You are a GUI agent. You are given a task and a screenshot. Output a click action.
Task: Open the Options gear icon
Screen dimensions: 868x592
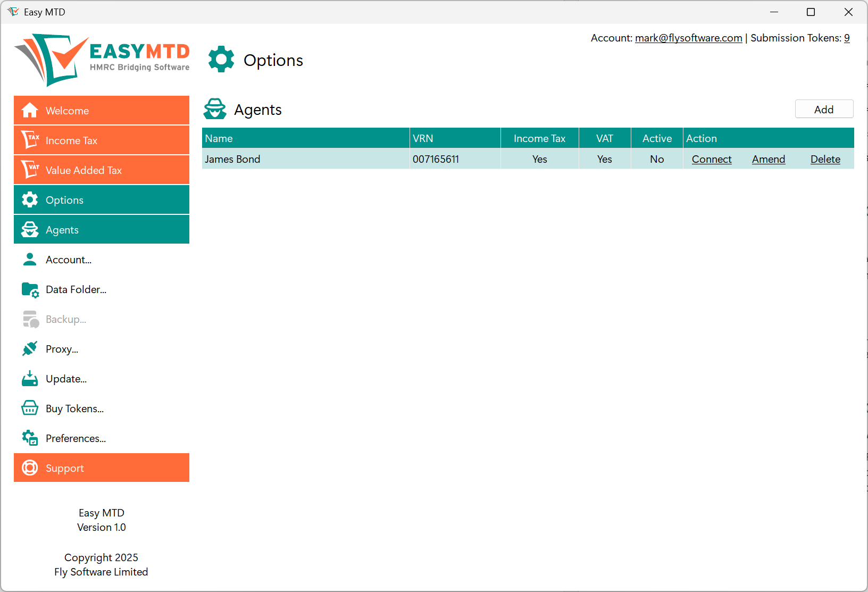(x=30, y=199)
